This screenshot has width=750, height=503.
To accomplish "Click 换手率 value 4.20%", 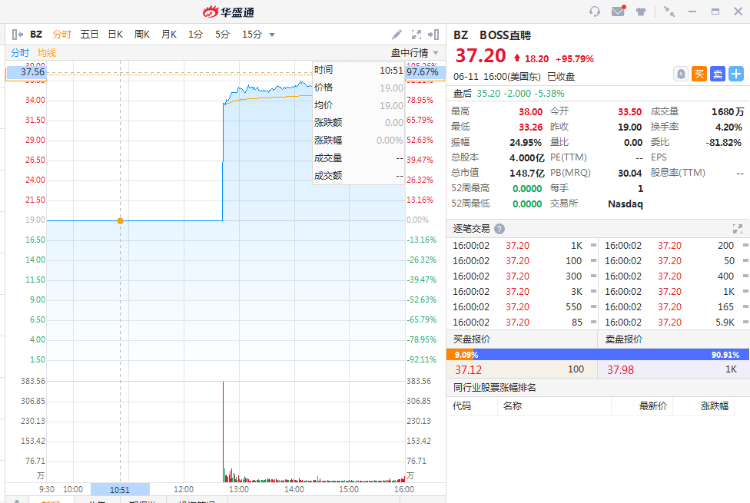I will point(728,127).
